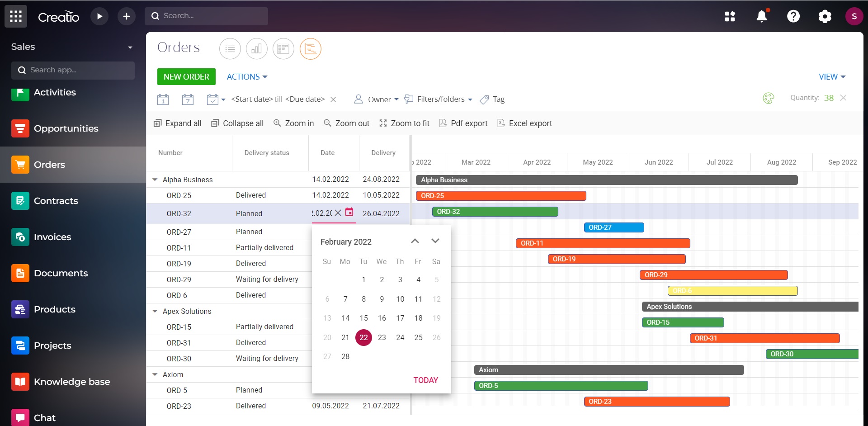Zoom in on the Gantt timeline
The height and width of the screenshot is (426, 868).
[293, 123]
